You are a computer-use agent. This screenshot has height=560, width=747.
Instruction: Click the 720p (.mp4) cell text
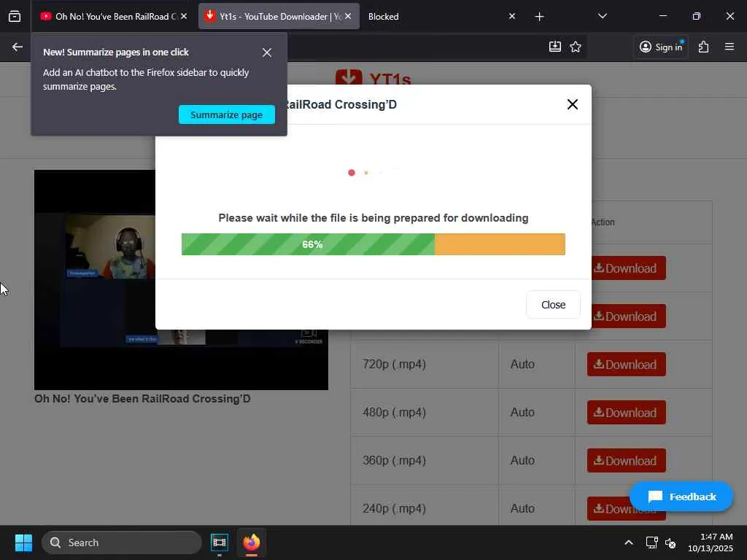pyautogui.click(x=394, y=365)
